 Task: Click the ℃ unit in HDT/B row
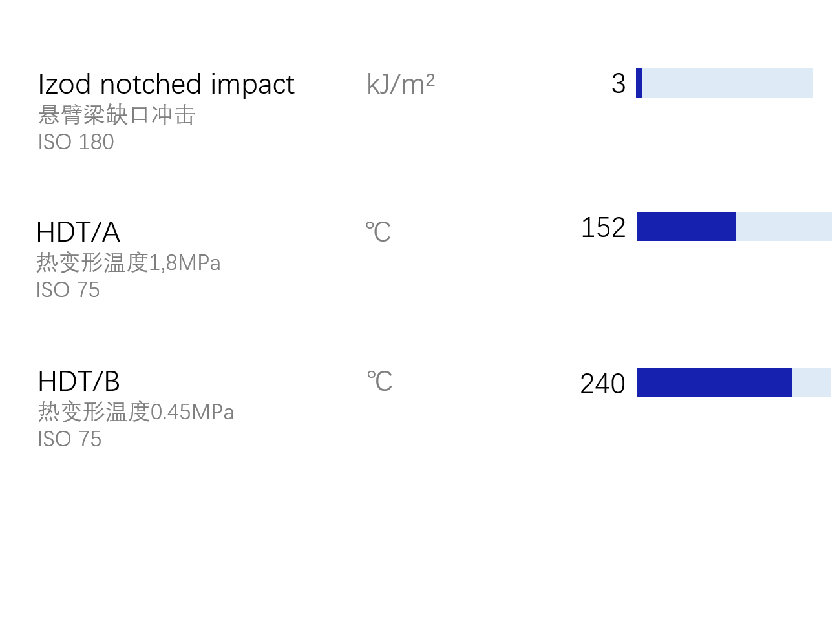(x=379, y=382)
